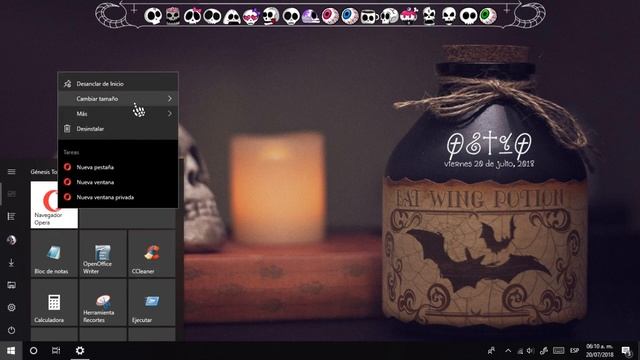Select Desanclar de Inicio

118,84
